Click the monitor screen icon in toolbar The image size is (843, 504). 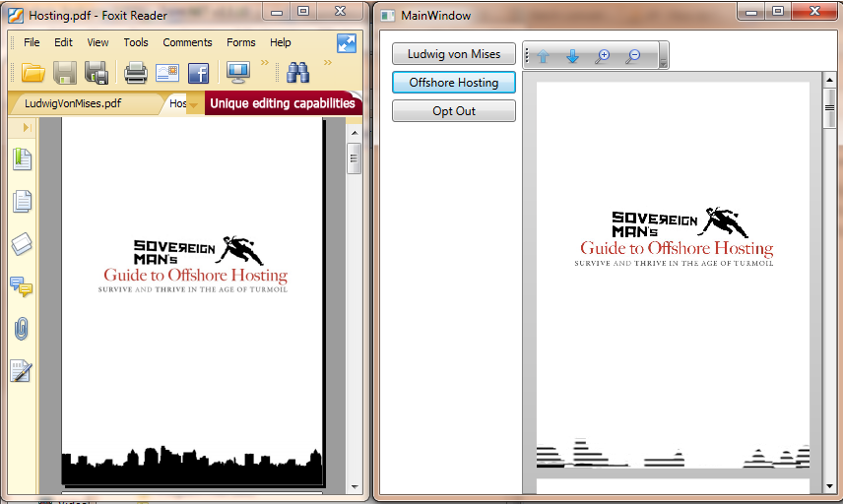click(237, 73)
